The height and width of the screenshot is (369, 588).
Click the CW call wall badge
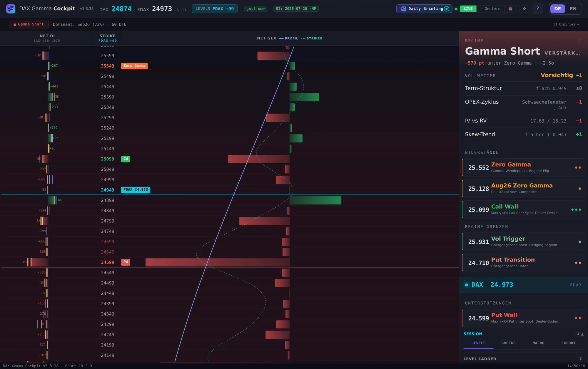pyautogui.click(x=126, y=159)
